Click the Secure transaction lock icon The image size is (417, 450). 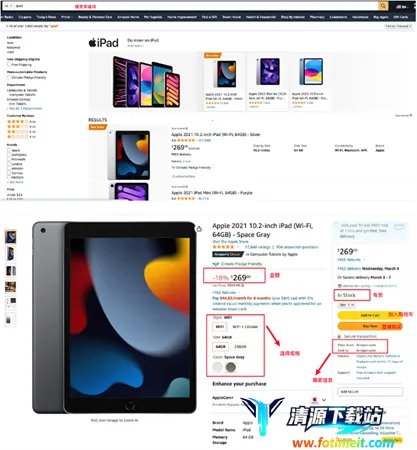coord(339,336)
